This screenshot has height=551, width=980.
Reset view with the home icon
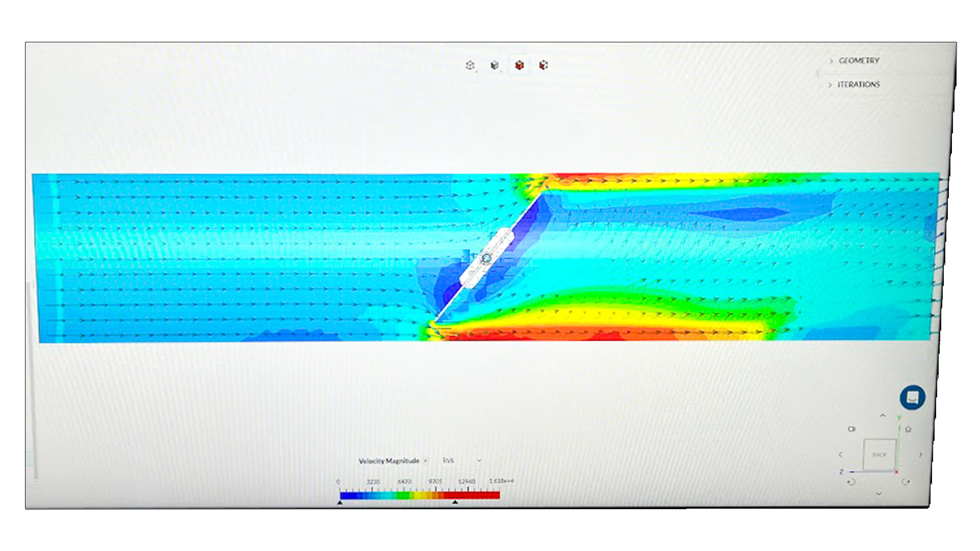click(908, 429)
